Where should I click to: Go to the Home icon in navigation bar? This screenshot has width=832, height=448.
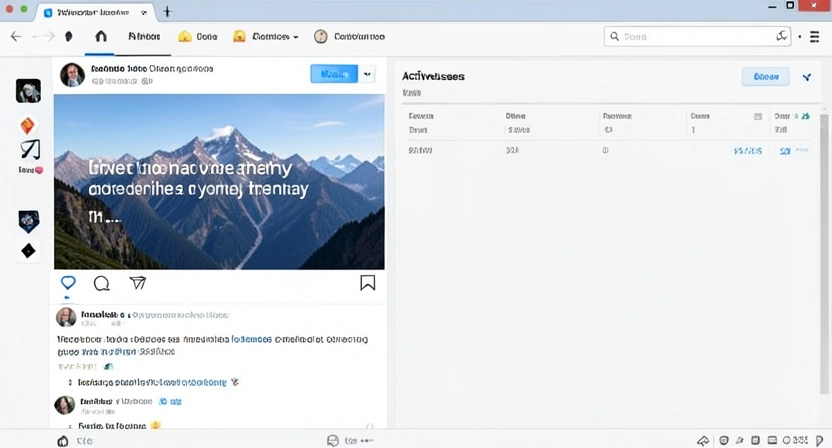tap(101, 36)
